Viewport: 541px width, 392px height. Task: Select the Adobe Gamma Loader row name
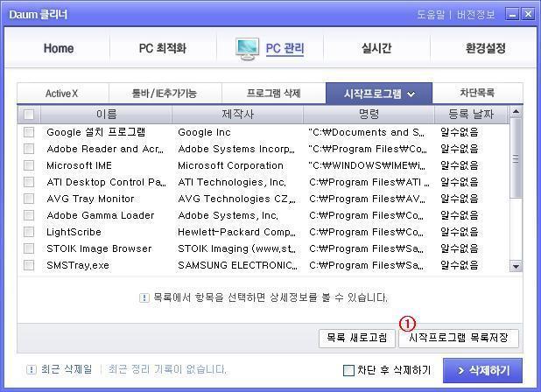point(101,215)
